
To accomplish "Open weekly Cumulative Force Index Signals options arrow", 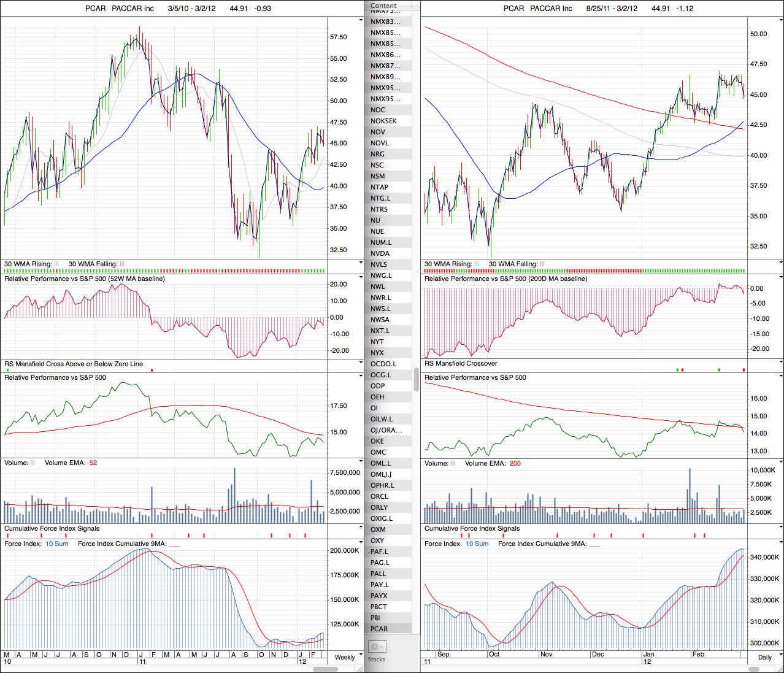I will [x=361, y=528].
